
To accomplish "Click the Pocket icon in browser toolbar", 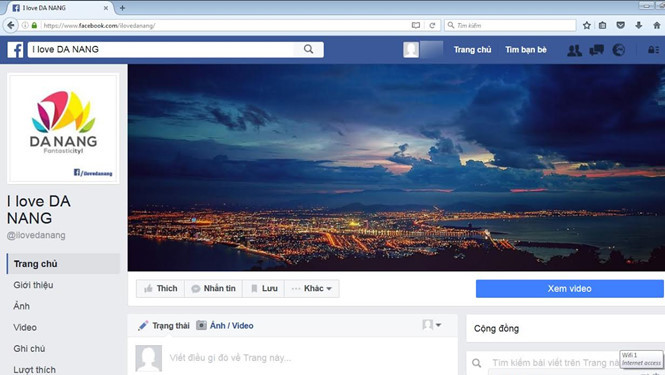I will click(x=620, y=25).
